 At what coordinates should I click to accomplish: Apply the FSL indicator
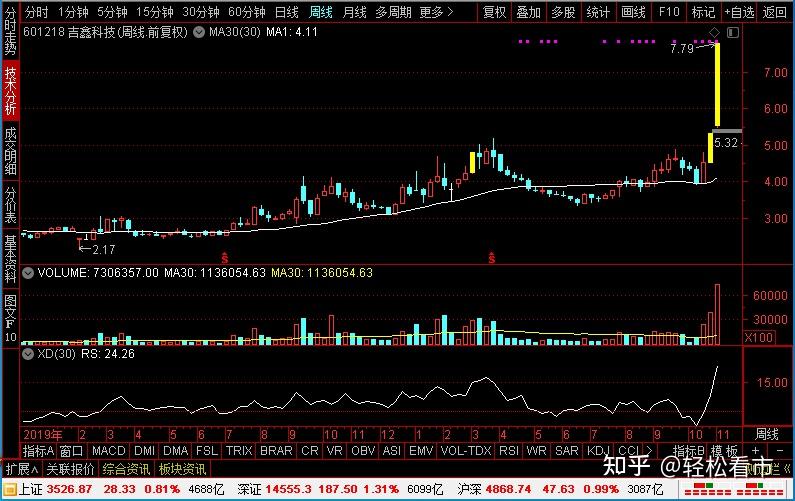coord(207,450)
